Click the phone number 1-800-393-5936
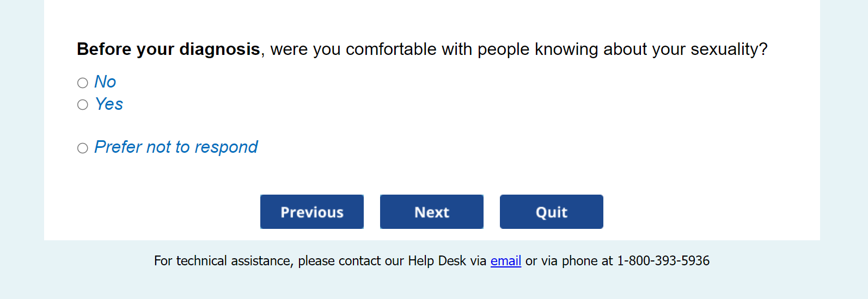The width and height of the screenshot is (868, 299). (663, 261)
